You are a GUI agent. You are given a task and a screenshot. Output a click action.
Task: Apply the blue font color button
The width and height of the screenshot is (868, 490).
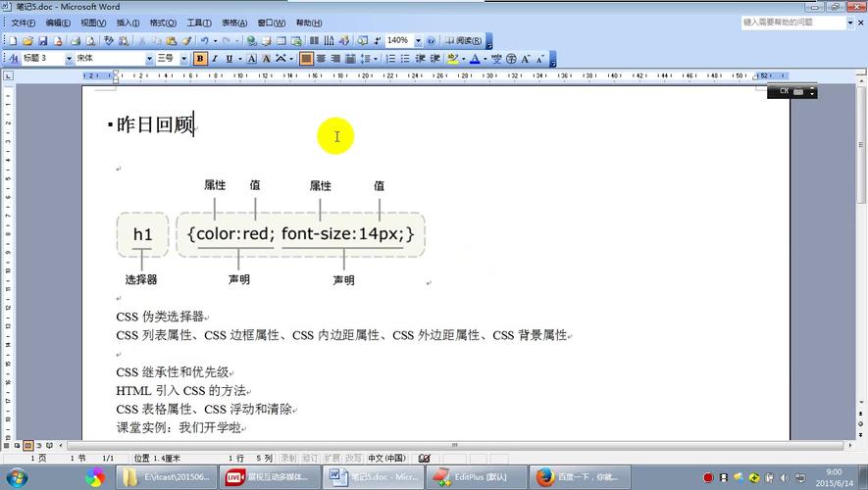(475, 58)
